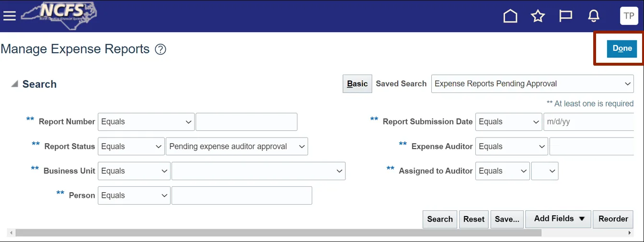
Task: Open help for Manage Expense Reports
Action: pyautogui.click(x=161, y=49)
